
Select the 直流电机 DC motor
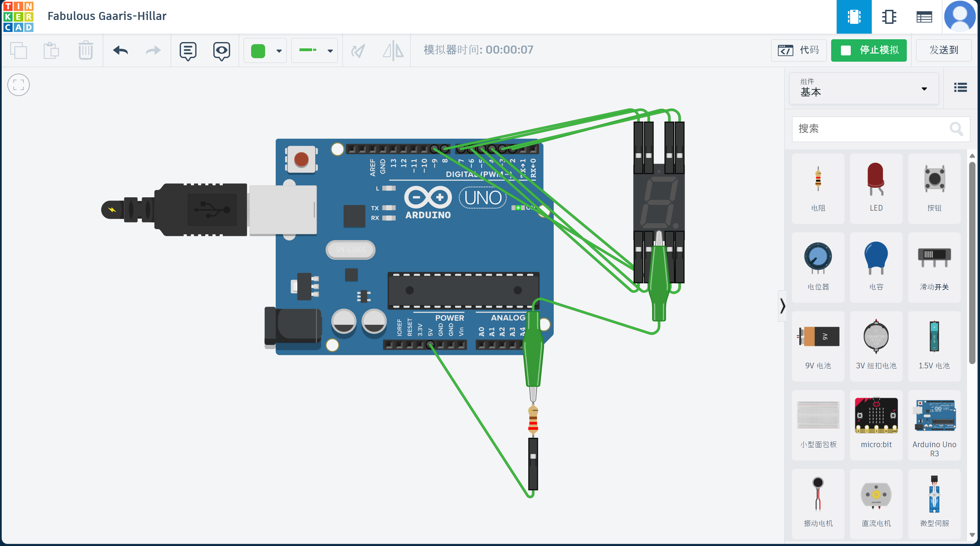pyautogui.click(x=876, y=504)
